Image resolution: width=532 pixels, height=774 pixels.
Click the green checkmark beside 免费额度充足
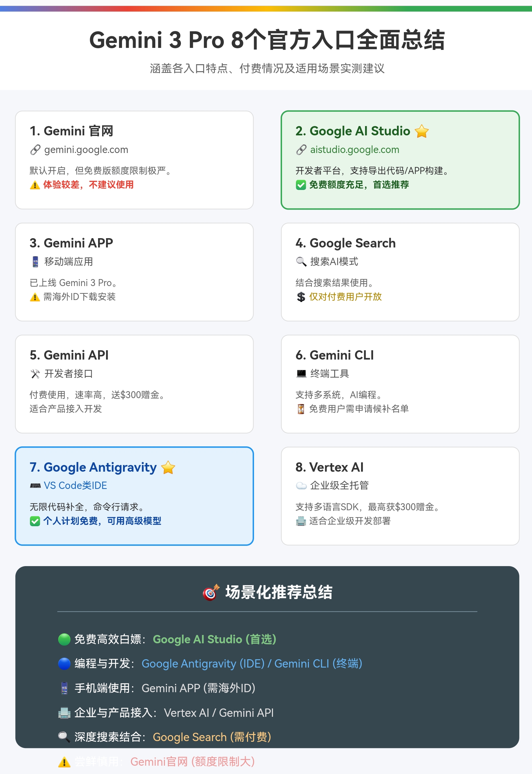pos(301,185)
